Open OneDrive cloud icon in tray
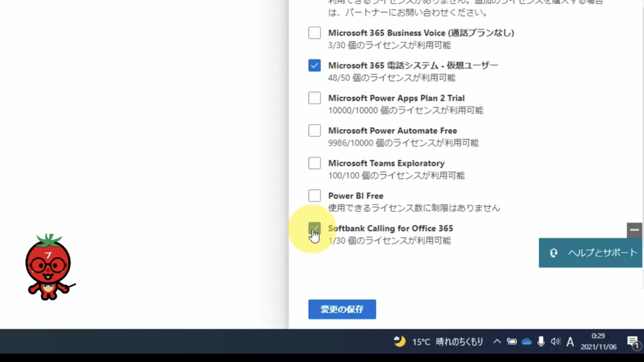644x362 pixels. click(526, 341)
